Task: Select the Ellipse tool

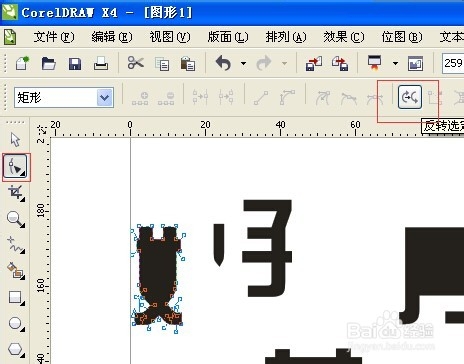Action: click(x=16, y=323)
